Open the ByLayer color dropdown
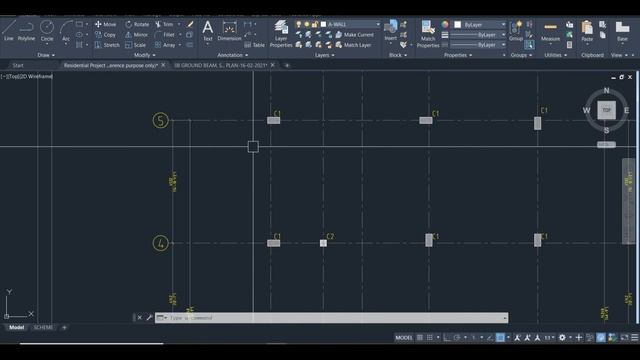Viewport: 640px width, 360px height. coord(503,24)
